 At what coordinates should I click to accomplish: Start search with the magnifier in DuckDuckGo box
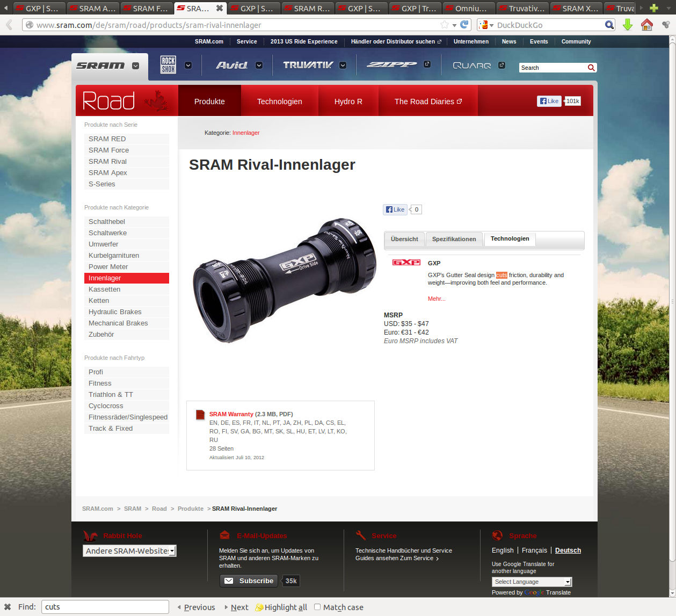[x=609, y=25]
